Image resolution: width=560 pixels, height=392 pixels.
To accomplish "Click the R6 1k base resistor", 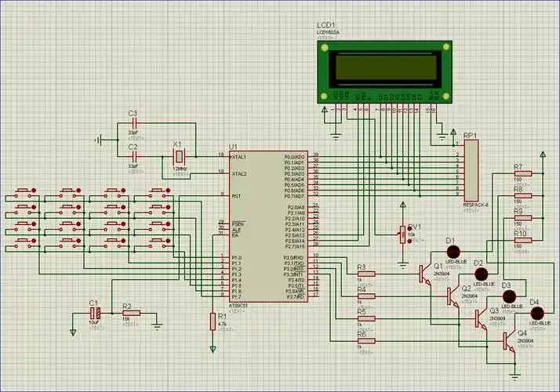I will [365, 342].
